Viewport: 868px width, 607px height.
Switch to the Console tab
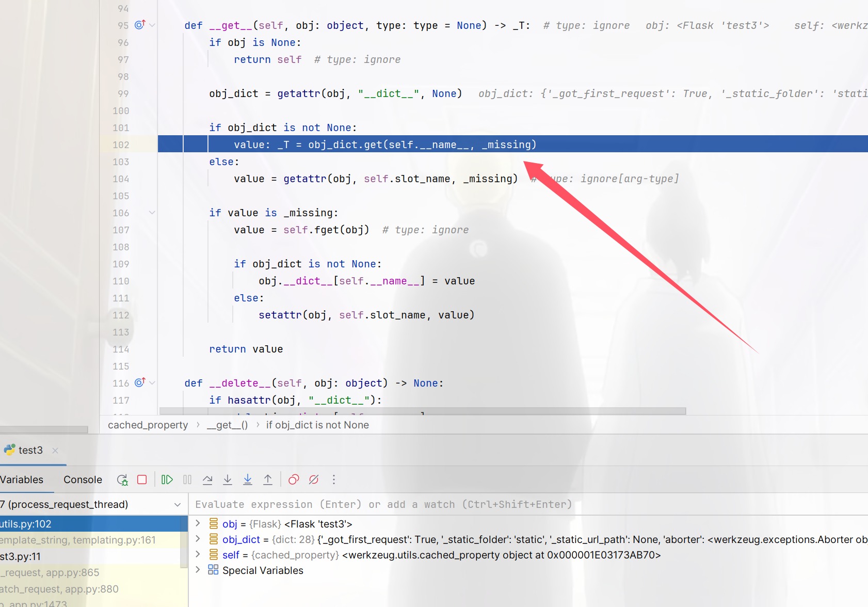[83, 480]
